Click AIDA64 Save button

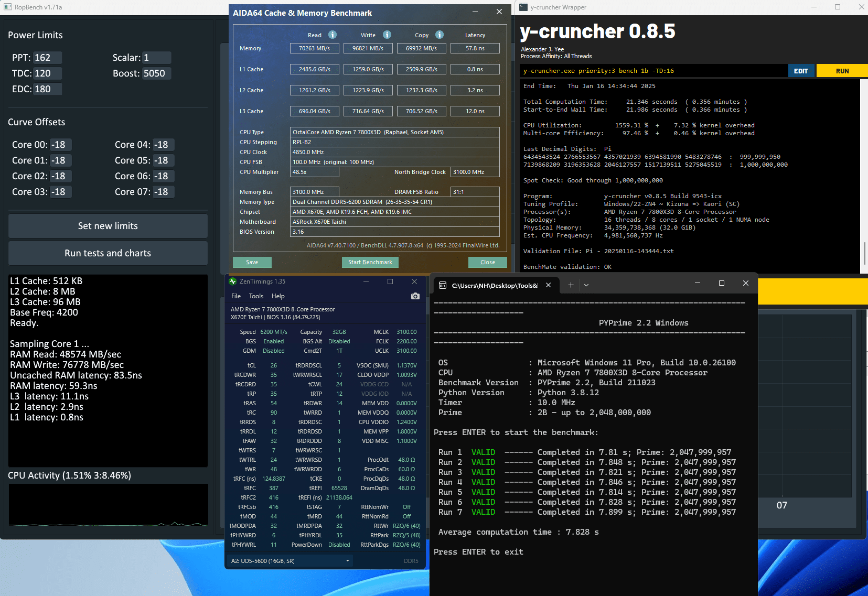(252, 262)
